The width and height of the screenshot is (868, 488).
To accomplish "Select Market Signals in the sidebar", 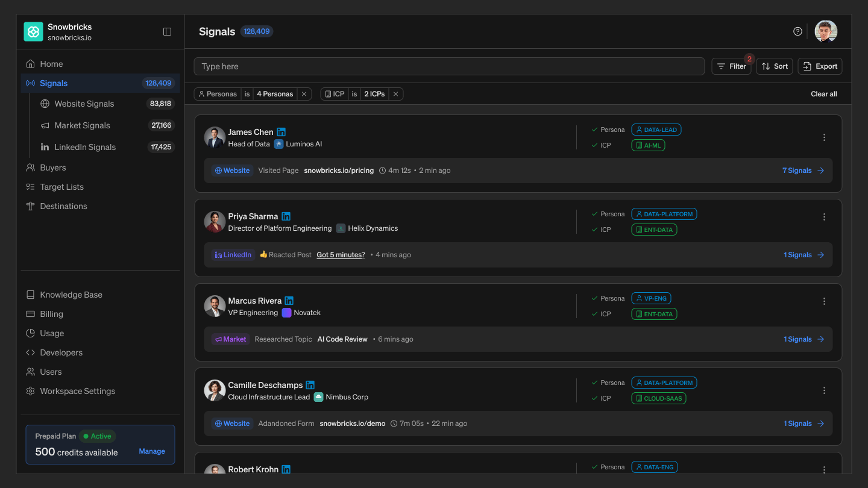I will pos(106,125).
